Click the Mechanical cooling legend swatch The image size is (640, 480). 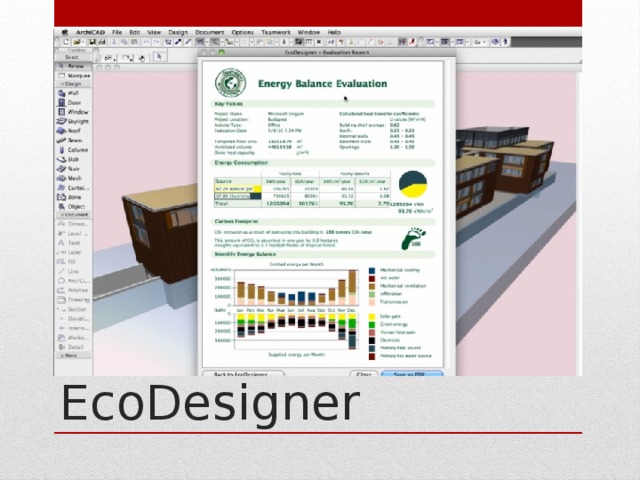click(372, 270)
